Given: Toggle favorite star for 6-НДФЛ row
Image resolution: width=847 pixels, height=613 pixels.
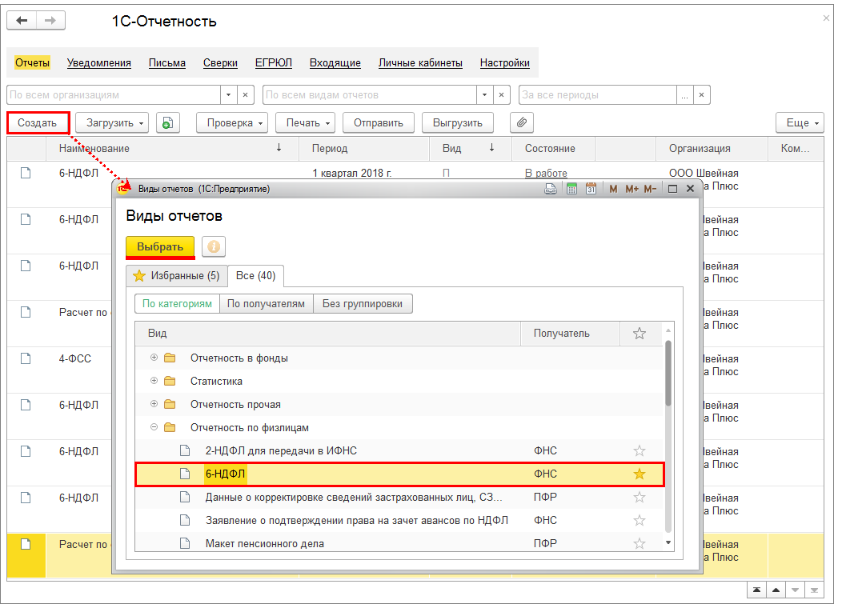Looking at the screenshot, I should (x=639, y=474).
